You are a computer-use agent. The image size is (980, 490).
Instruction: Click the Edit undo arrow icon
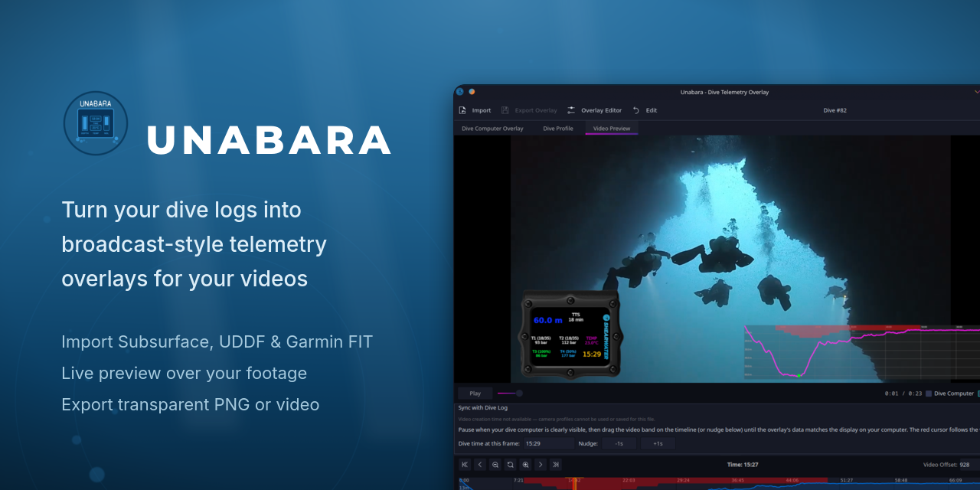[x=636, y=110]
